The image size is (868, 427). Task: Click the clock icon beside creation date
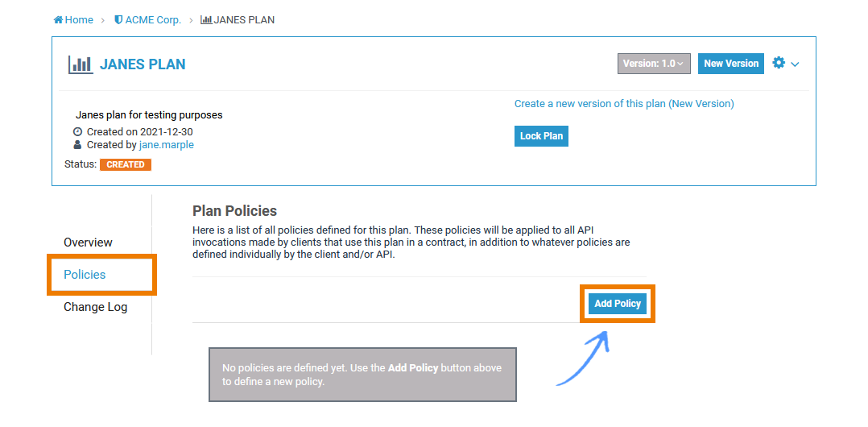coord(77,132)
